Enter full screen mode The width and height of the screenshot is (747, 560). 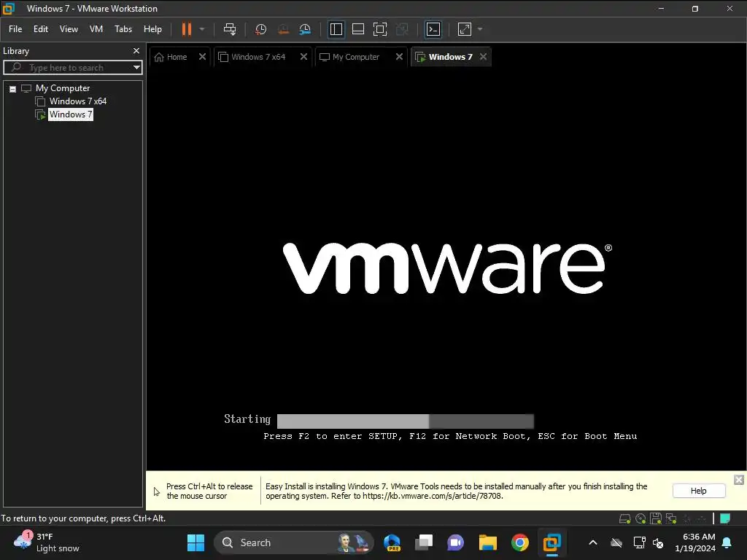[x=379, y=29]
